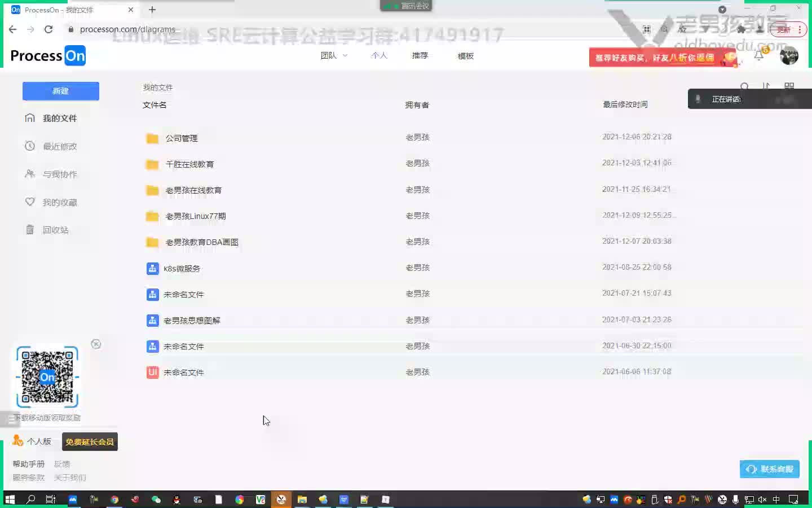812x508 pixels.
Task: Open the 服务条款 link
Action: click(x=29, y=478)
